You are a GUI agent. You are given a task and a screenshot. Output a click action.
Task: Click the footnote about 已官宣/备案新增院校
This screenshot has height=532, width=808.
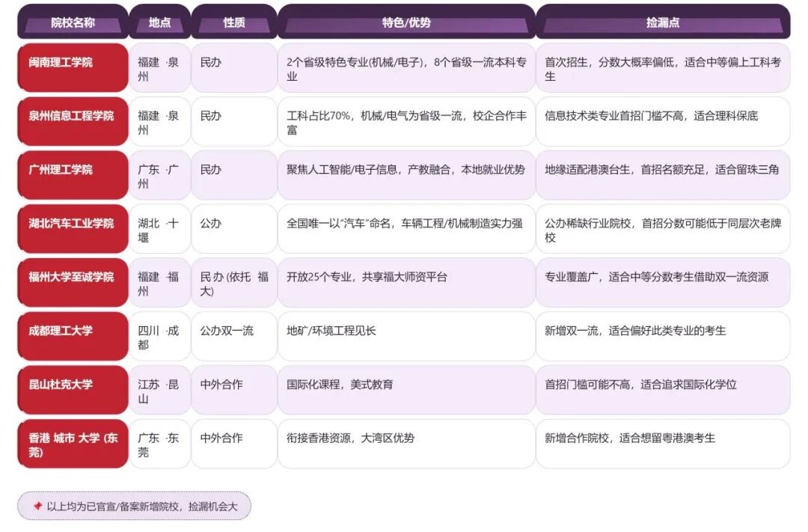(x=141, y=507)
